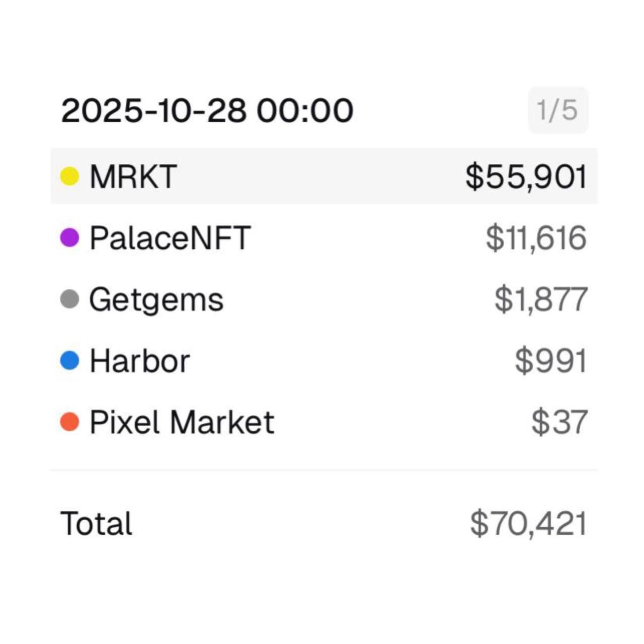Click the blue Harbor color dot
Screen dimensions: 644x644
click(x=69, y=361)
